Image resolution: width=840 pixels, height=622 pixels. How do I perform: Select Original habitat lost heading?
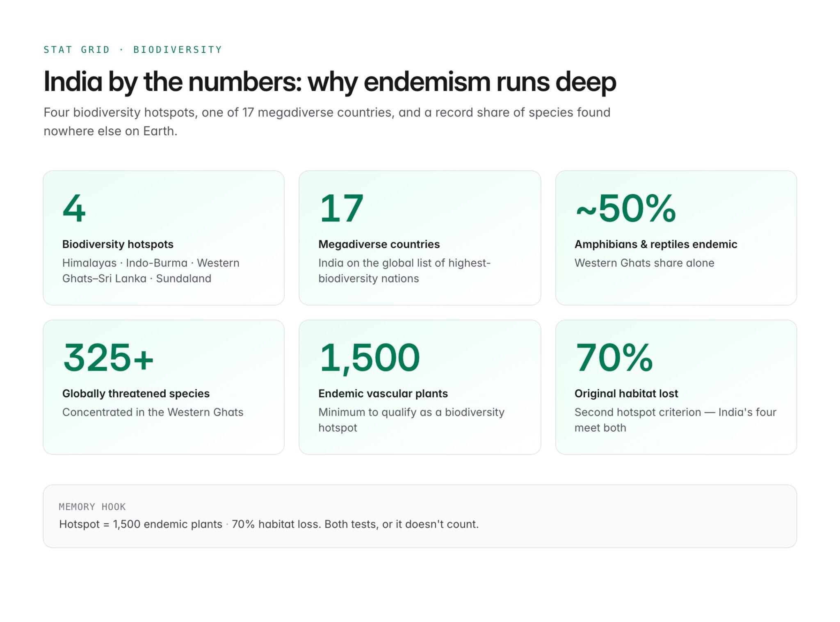(626, 393)
